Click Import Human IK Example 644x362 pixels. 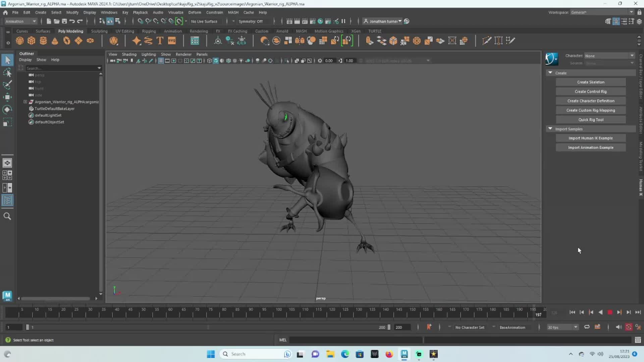click(x=590, y=138)
